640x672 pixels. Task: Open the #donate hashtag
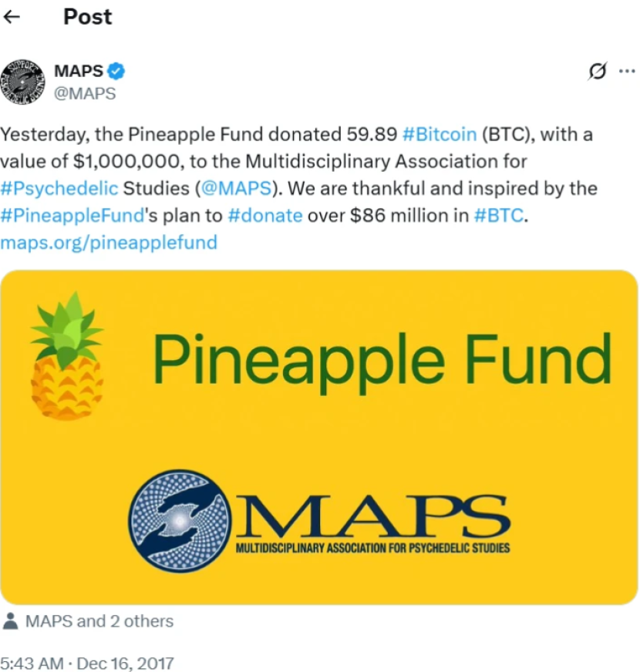pos(265,215)
